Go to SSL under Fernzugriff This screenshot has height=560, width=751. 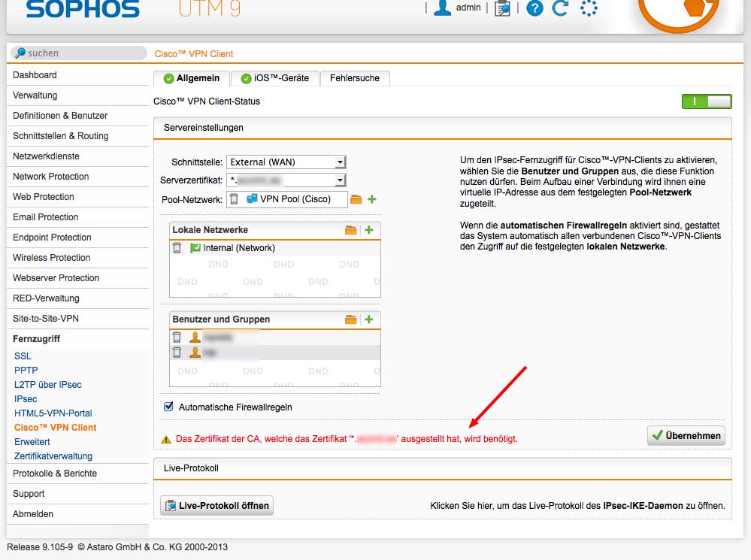tap(23, 356)
